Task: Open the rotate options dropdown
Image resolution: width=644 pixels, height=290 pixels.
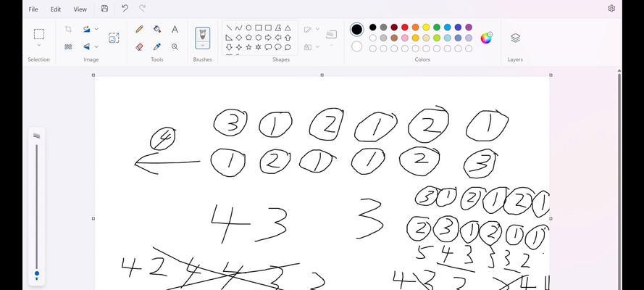Action: tap(96, 29)
